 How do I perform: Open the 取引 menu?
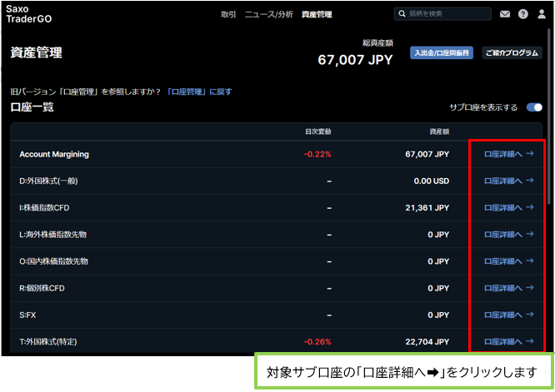click(228, 14)
